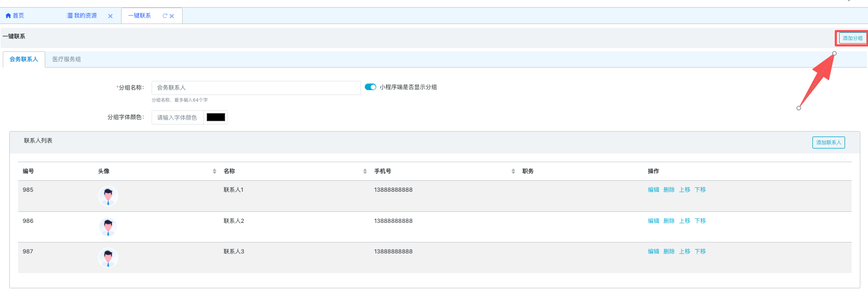Close the 一键联系 tab
The width and height of the screenshot is (868, 302).
point(172,16)
